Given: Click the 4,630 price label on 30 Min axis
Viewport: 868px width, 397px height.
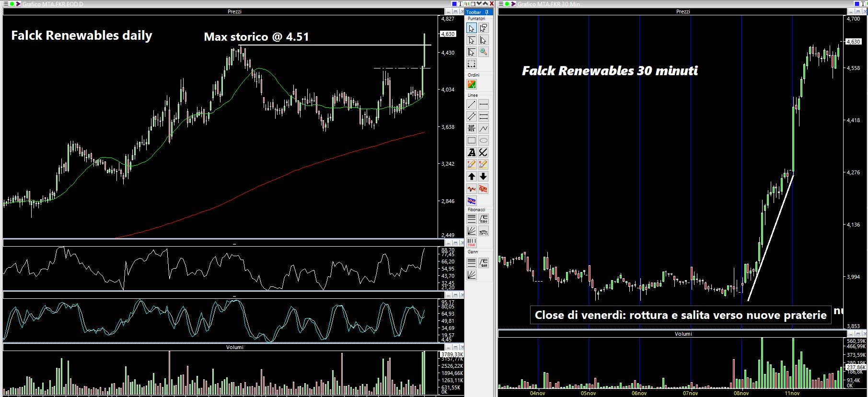Looking at the screenshot, I should point(854,42).
